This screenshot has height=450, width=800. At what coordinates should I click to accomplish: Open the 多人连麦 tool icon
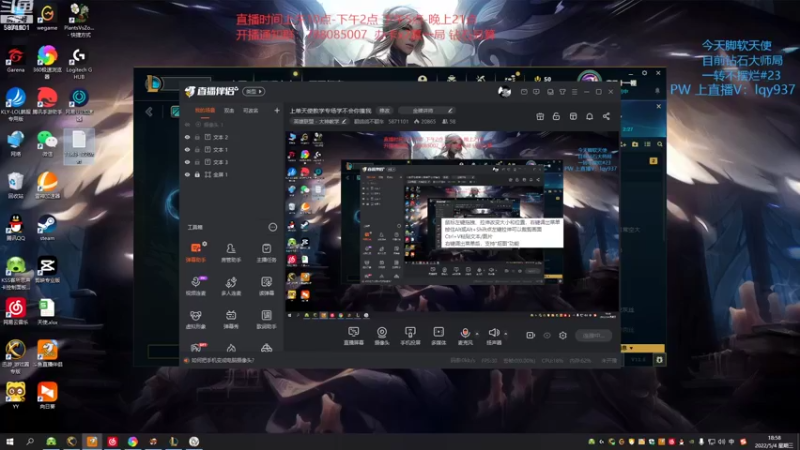[x=231, y=286]
